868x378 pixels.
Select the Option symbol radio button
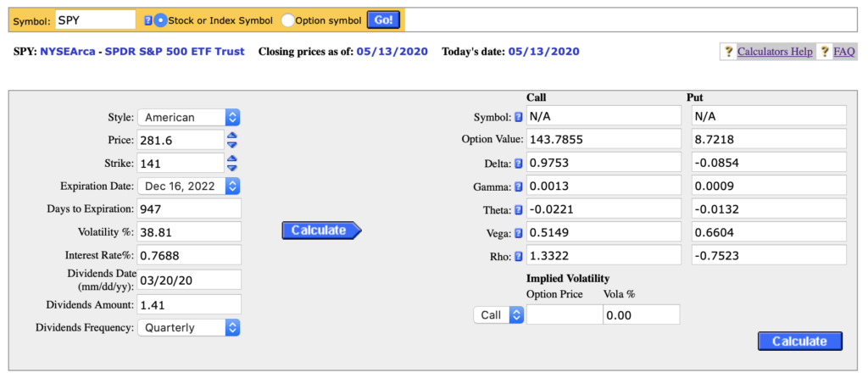pyautogui.click(x=288, y=20)
